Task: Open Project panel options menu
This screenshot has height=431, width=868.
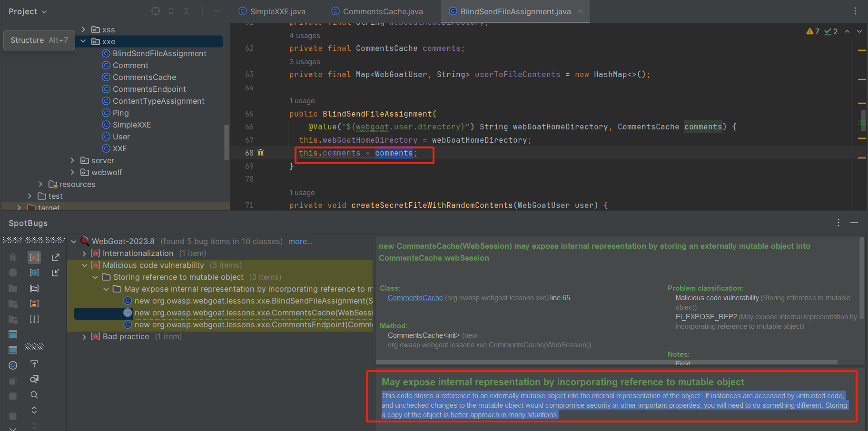Action: point(202,11)
